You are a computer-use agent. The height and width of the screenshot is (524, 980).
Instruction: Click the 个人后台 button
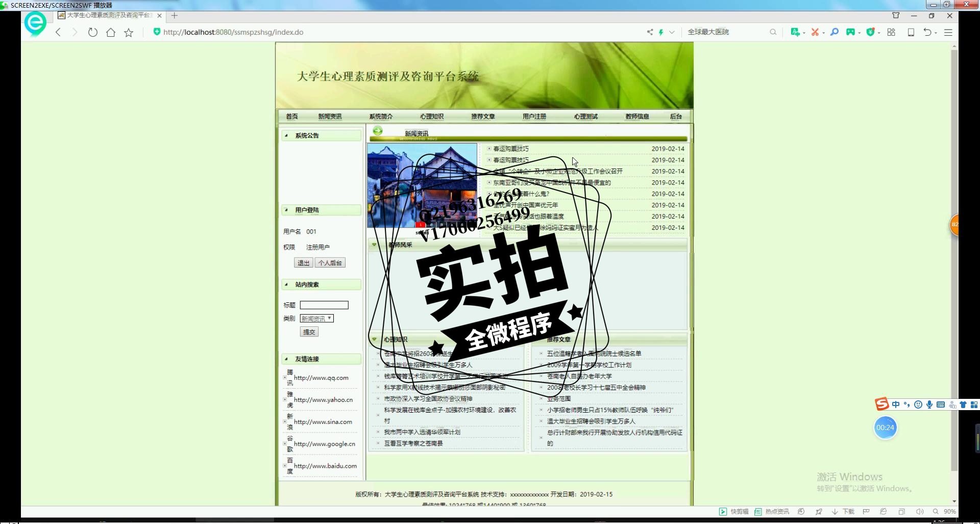coord(330,263)
